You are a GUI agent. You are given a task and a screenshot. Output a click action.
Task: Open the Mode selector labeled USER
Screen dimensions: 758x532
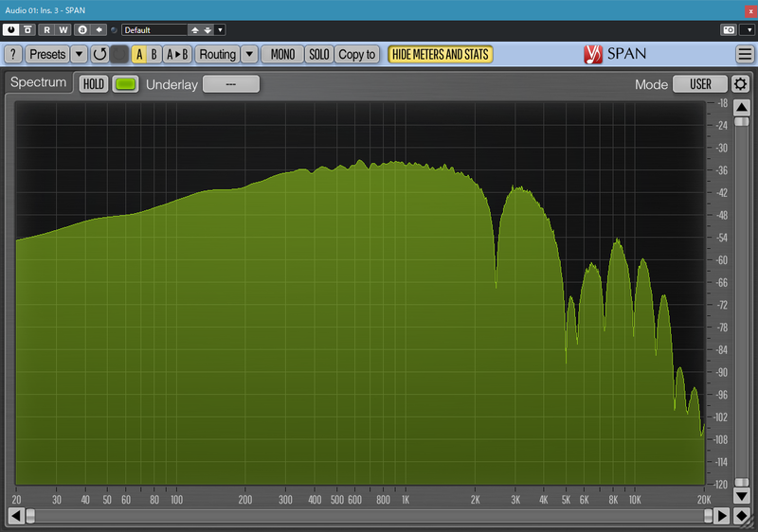pos(700,84)
